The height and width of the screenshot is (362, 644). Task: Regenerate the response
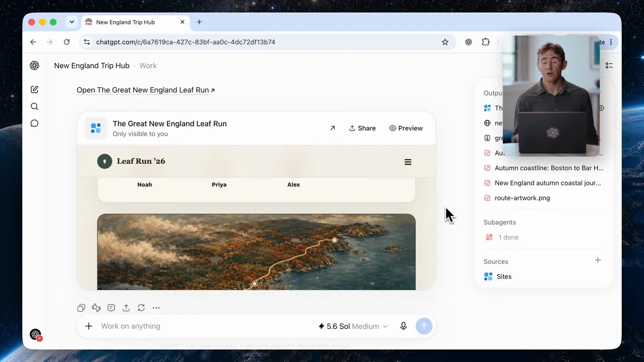(x=141, y=308)
